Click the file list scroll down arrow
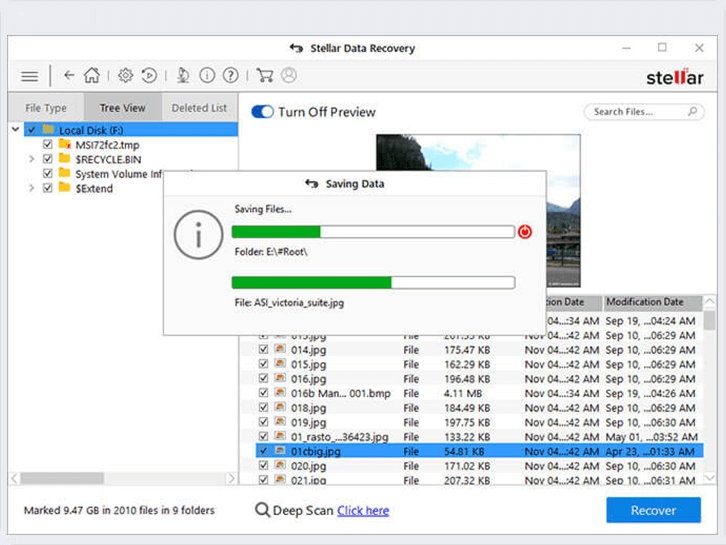The width and height of the screenshot is (726, 545). pos(709,477)
